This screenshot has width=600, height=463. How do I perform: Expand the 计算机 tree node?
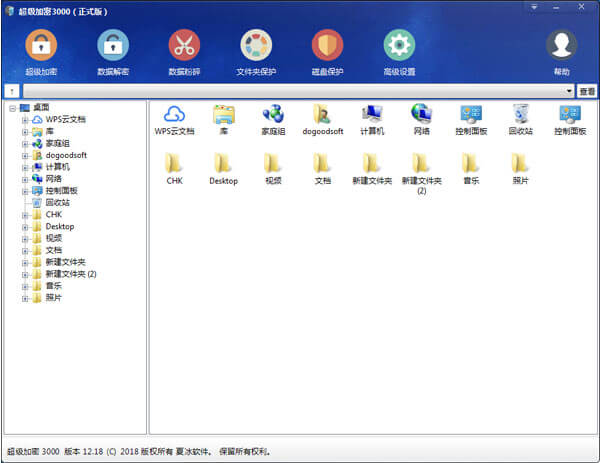(25, 168)
